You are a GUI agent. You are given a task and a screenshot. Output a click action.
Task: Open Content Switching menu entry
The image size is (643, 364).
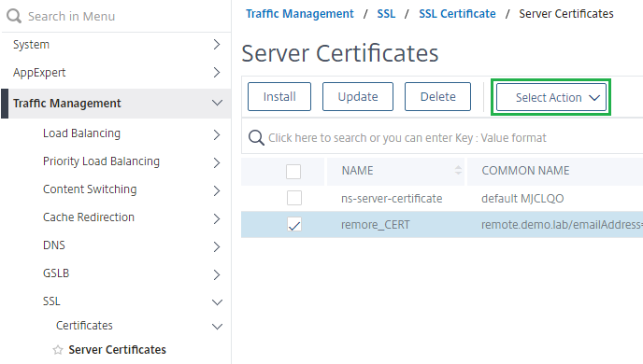pos(90,189)
